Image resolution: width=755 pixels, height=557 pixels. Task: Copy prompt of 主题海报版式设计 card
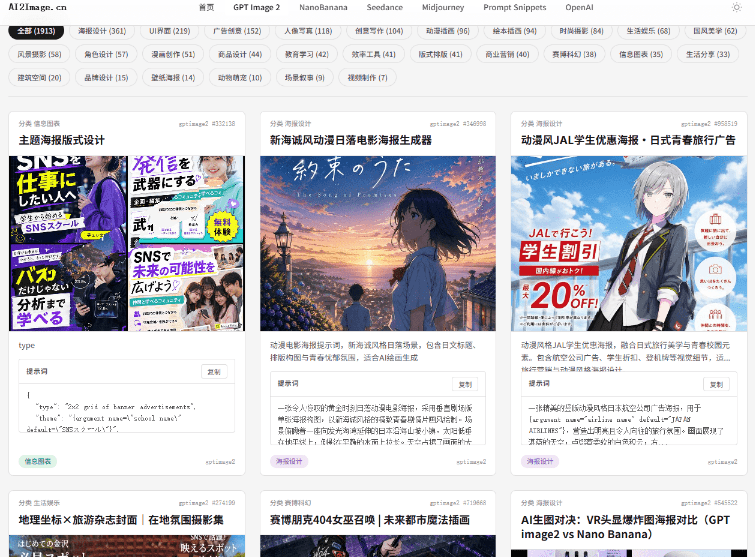tap(214, 372)
